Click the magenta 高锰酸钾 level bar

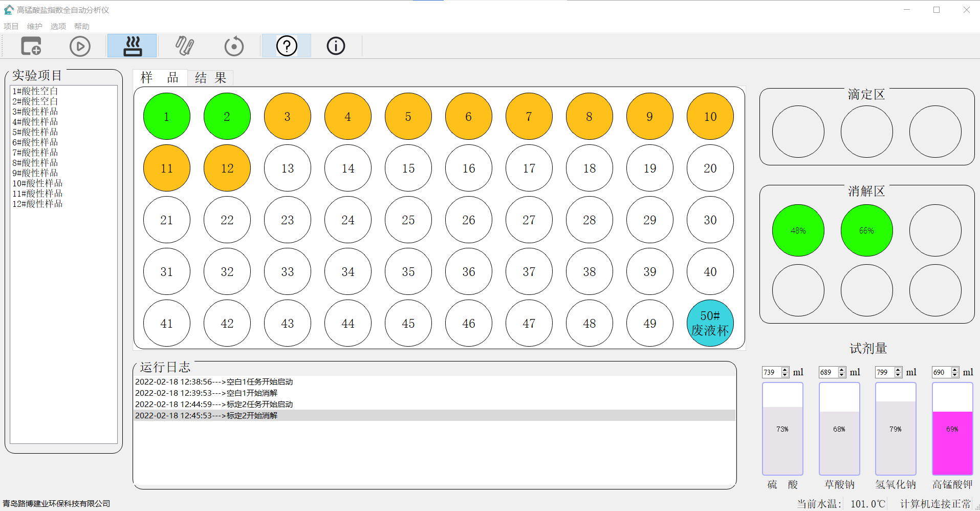click(952, 443)
